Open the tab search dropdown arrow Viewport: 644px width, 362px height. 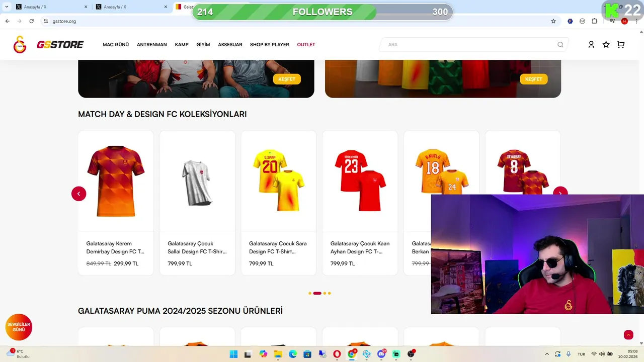[7, 7]
